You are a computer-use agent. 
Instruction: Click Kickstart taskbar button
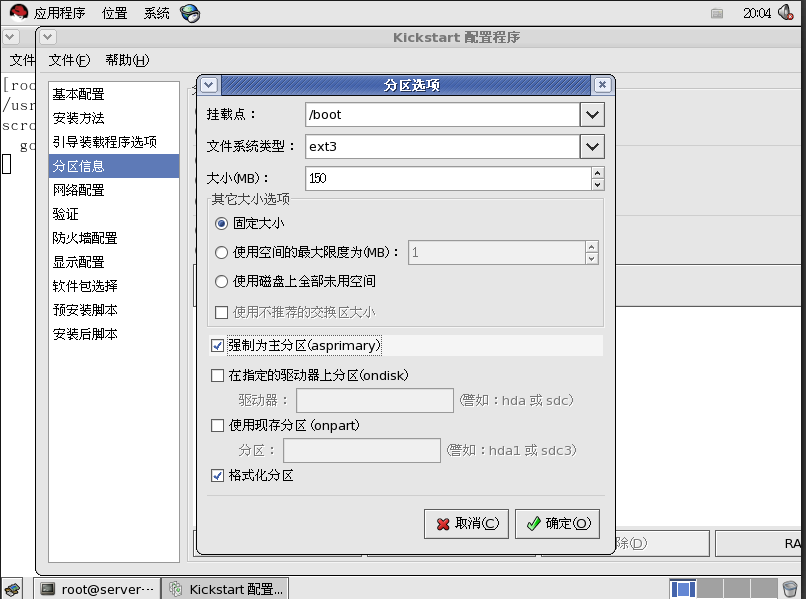225,589
